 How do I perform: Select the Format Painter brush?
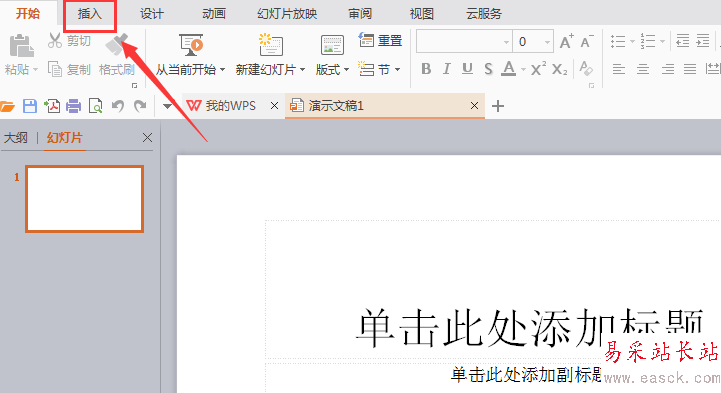(117, 45)
